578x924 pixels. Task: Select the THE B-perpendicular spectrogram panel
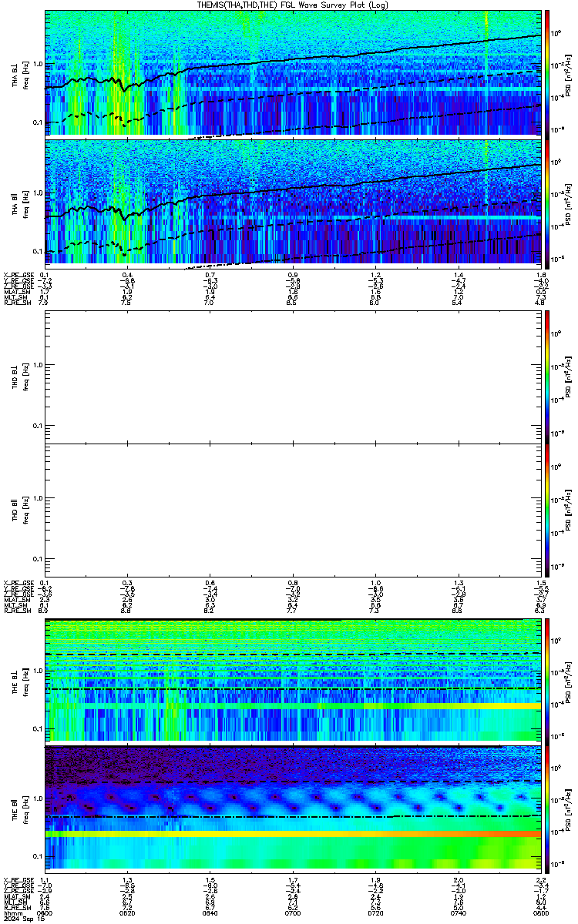(x=292, y=679)
